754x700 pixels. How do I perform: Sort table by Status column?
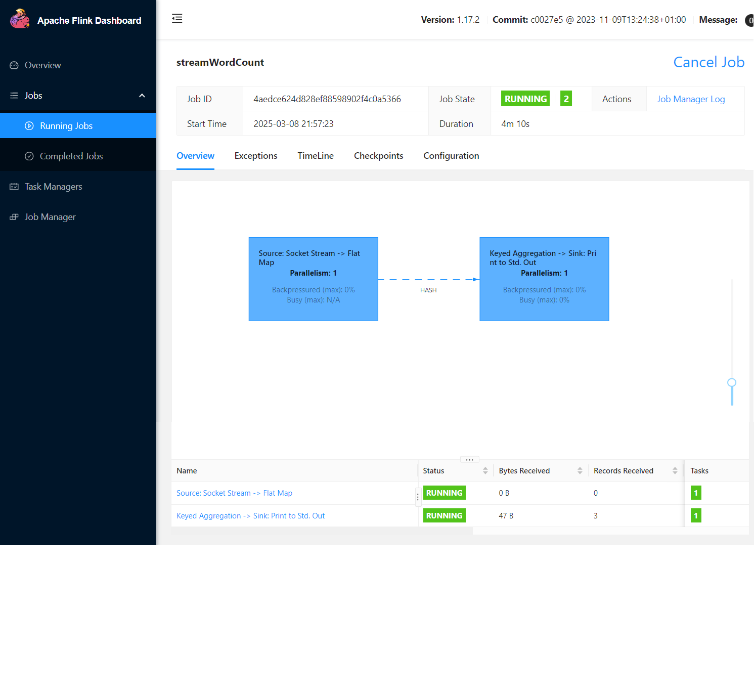coord(485,471)
